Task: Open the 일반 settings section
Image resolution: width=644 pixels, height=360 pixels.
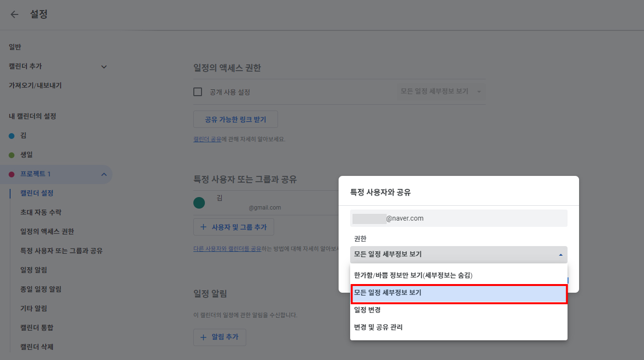Action: (x=15, y=47)
